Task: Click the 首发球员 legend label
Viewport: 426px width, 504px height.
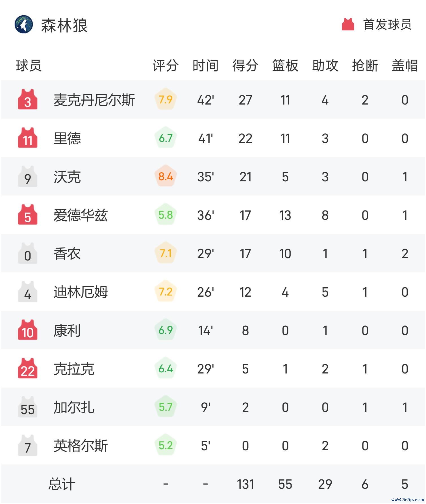Action: (387, 24)
